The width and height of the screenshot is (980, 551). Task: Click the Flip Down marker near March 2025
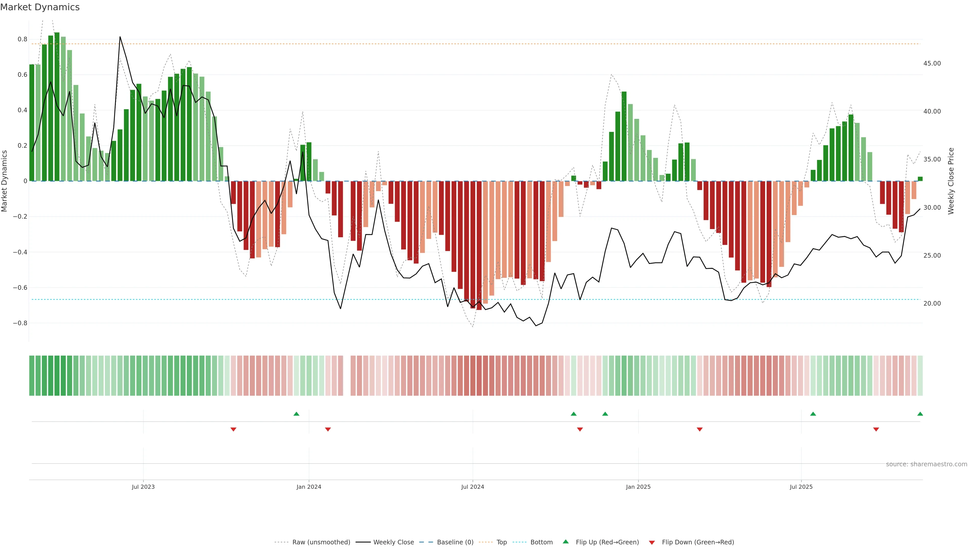pyautogui.click(x=700, y=429)
